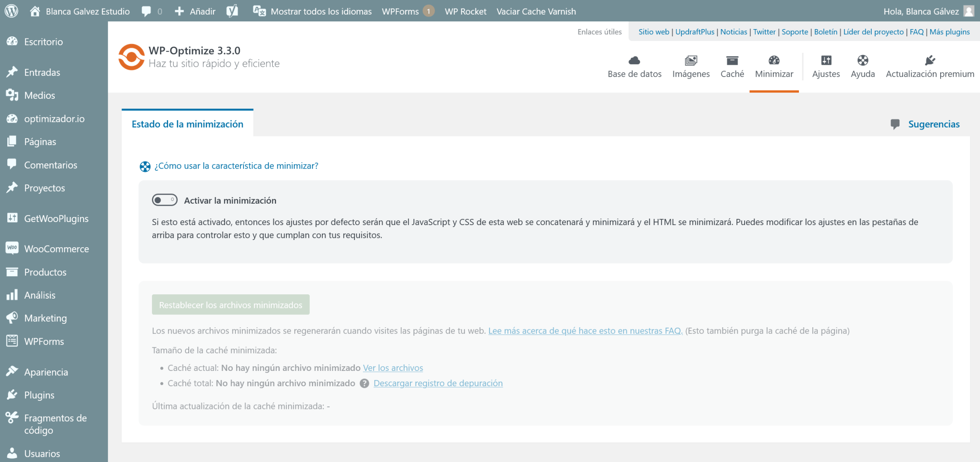
Task: Open Imágenes tab icon
Action: click(x=691, y=60)
